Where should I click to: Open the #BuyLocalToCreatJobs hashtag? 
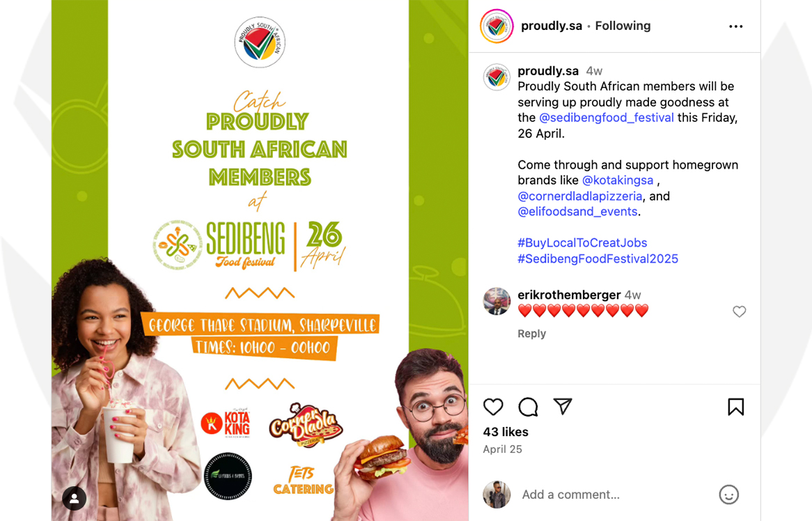582,243
